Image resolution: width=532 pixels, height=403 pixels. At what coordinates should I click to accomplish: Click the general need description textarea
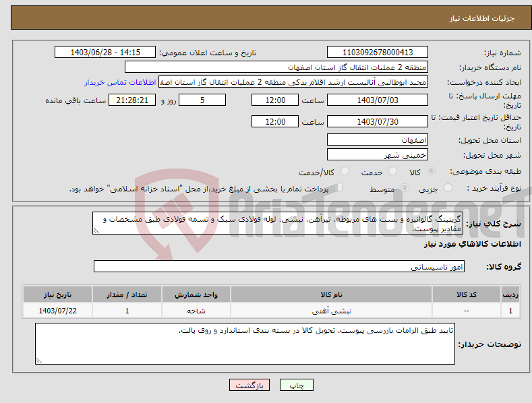point(278,223)
